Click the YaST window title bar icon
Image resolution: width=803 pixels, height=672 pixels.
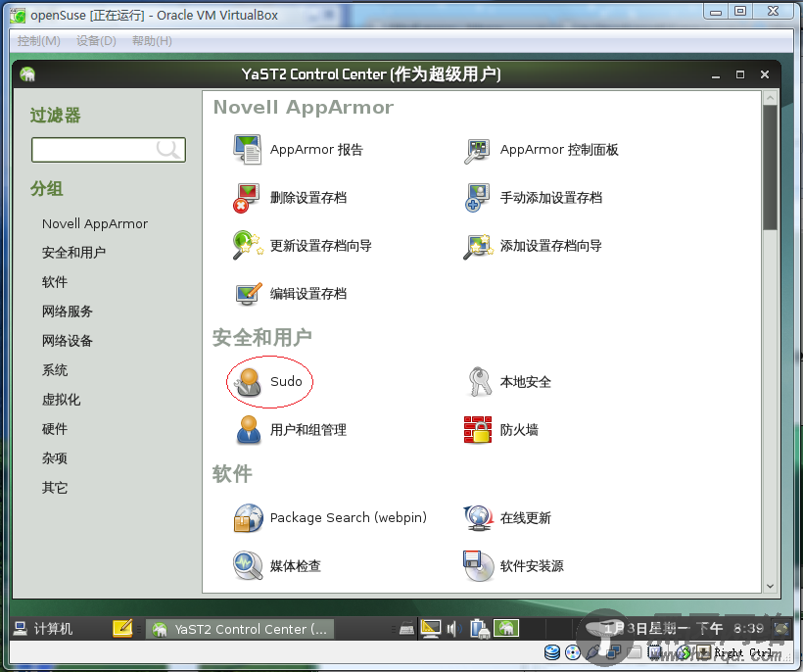point(27,74)
